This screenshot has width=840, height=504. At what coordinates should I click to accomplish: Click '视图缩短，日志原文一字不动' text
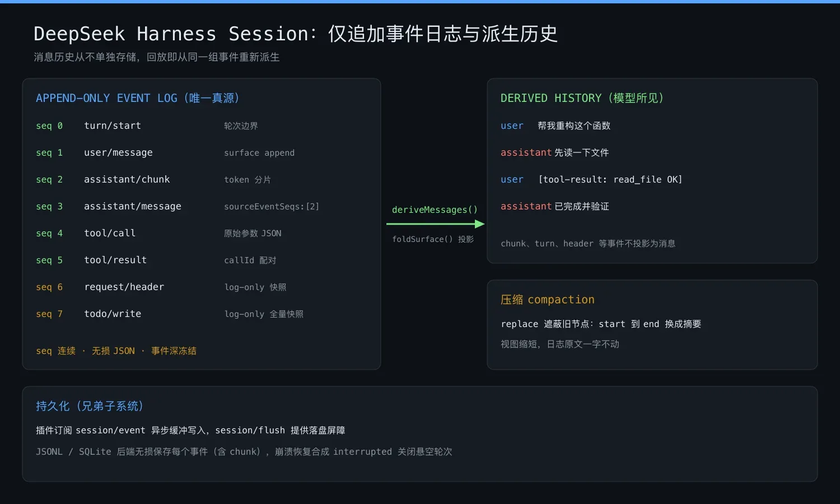560,344
